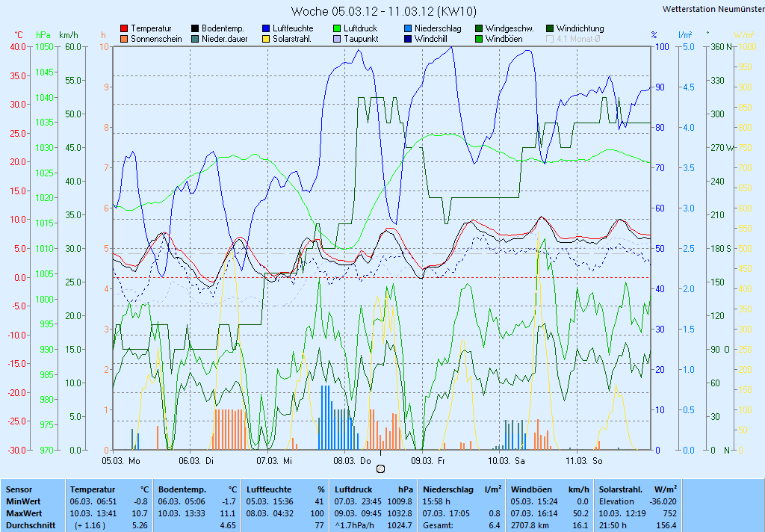
Task: Click the green Luftdruck legend swatch
Action: tap(337, 29)
